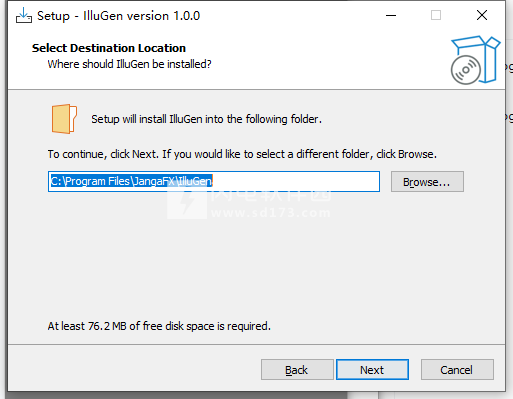Screen dimensions: 513x399
Task: Click the grayed-out maximize window button
Action: 436,15
